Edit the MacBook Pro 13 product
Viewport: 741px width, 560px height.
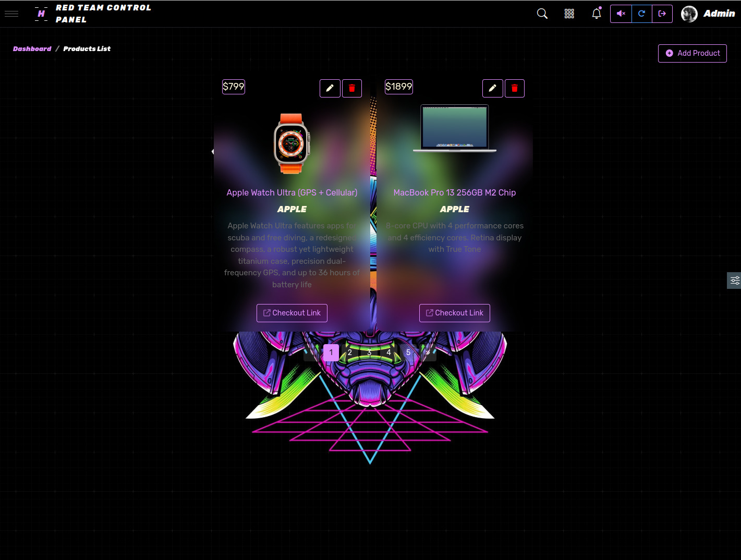coord(493,88)
